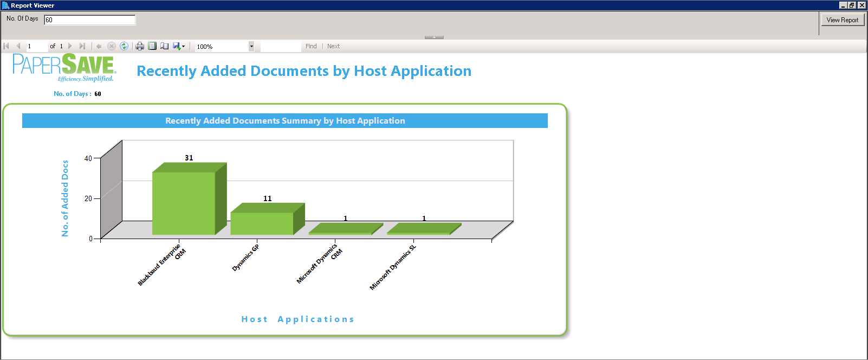Jump to the last report page
Screen dimensions: 868x360
point(82,46)
